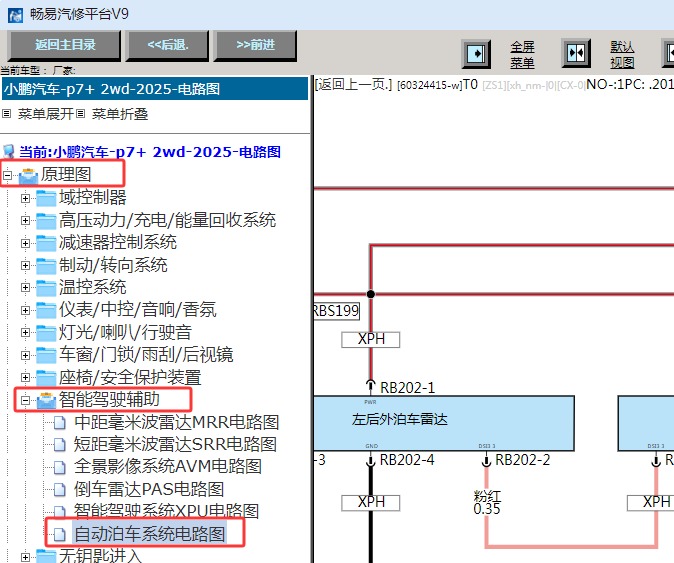Click the document icon beside 全景影像系统AVM电路图
This screenshot has height=563, width=674.
pyautogui.click(x=60, y=467)
